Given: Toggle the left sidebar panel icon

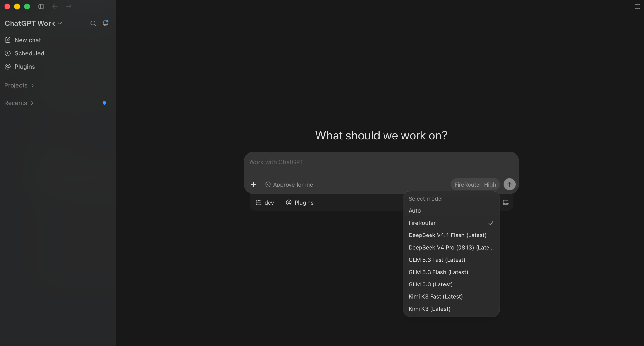Looking at the screenshot, I should 41,6.
